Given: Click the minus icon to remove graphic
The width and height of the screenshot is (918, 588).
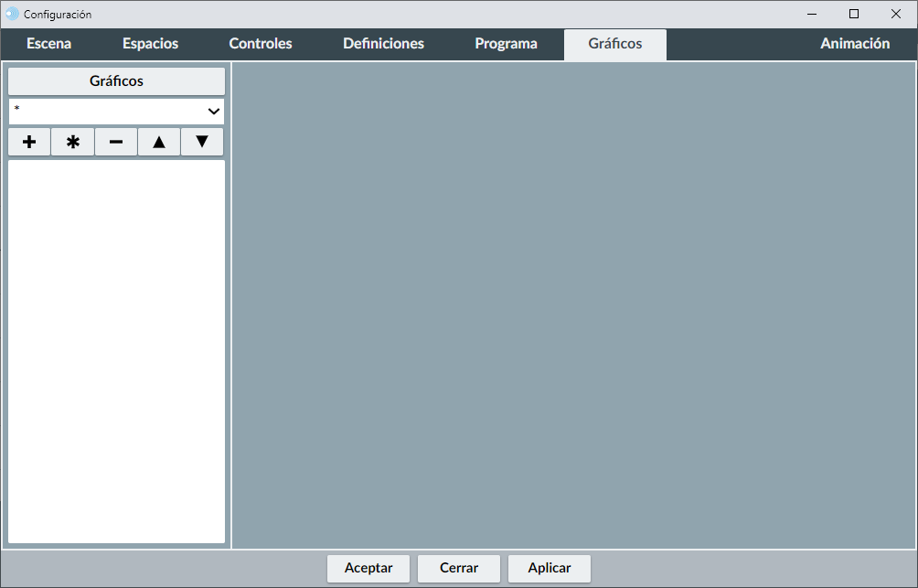Looking at the screenshot, I should pyautogui.click(x=116, y=142).
